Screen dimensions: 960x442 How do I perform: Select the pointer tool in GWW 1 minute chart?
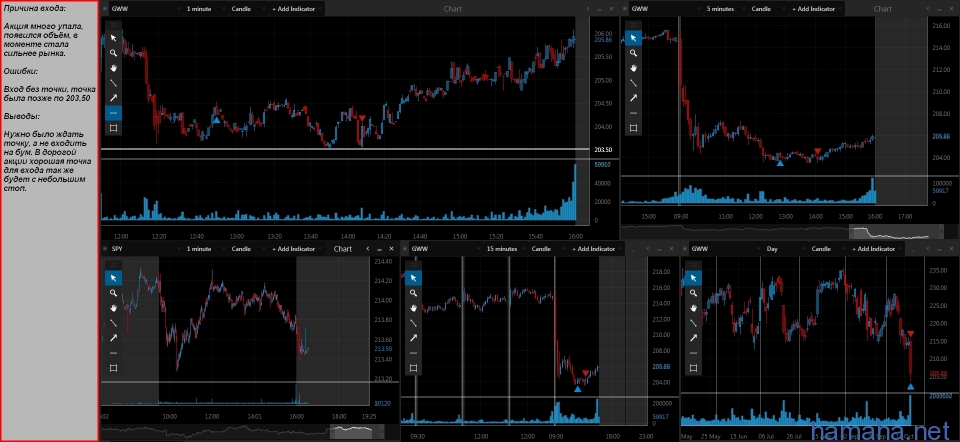[x=113, y=38]
